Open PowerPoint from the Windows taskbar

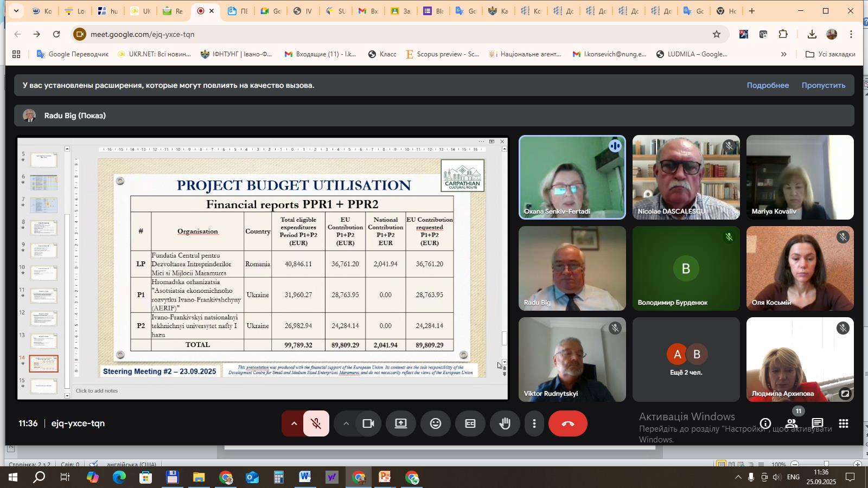385,478
